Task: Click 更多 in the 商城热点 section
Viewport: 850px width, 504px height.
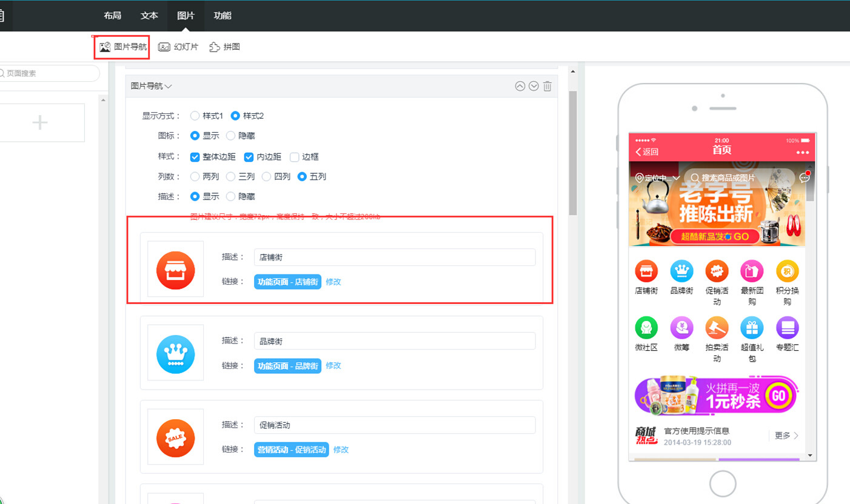Action: click(786, 436)
